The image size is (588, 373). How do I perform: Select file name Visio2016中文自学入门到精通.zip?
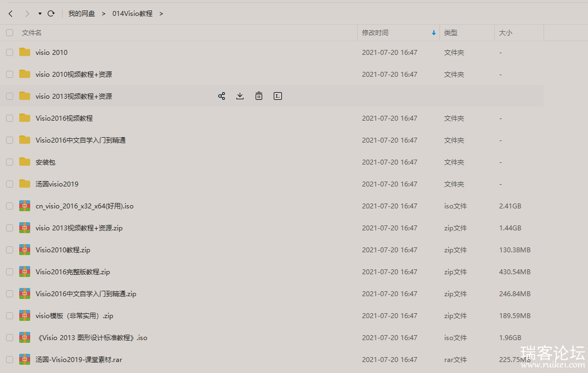[x=86, y=294]
